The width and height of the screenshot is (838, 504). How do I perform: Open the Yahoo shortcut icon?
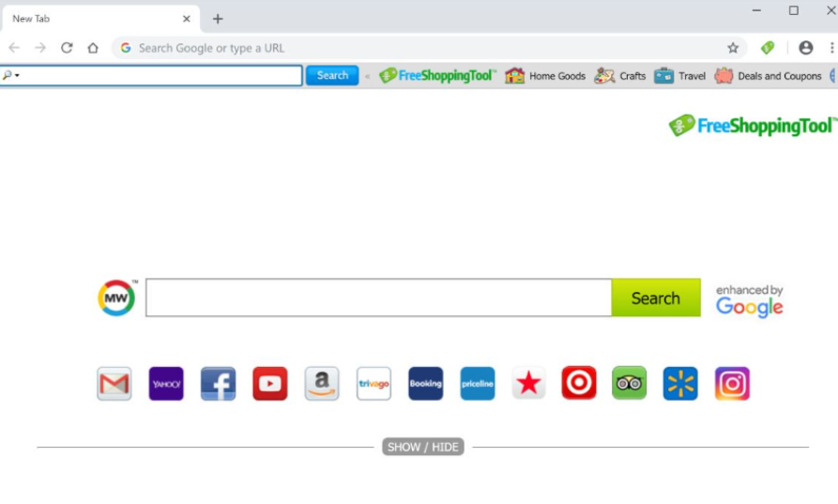(x=166, y=383)
